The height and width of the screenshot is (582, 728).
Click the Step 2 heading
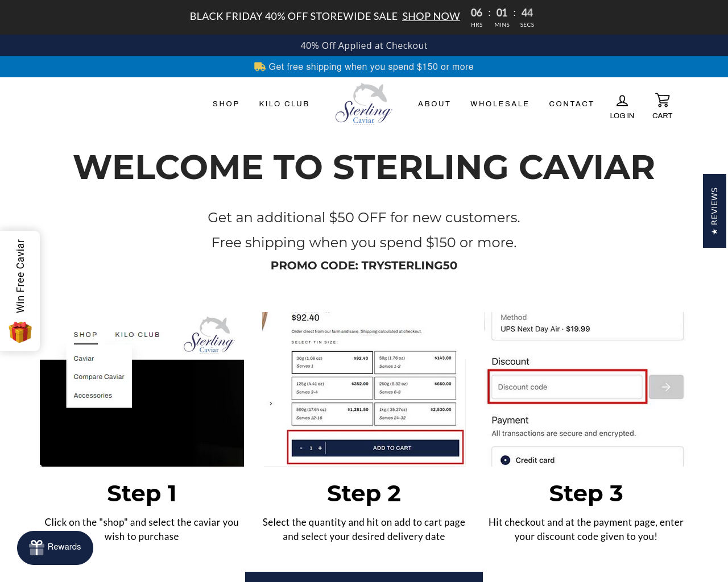tap(364, 493)
